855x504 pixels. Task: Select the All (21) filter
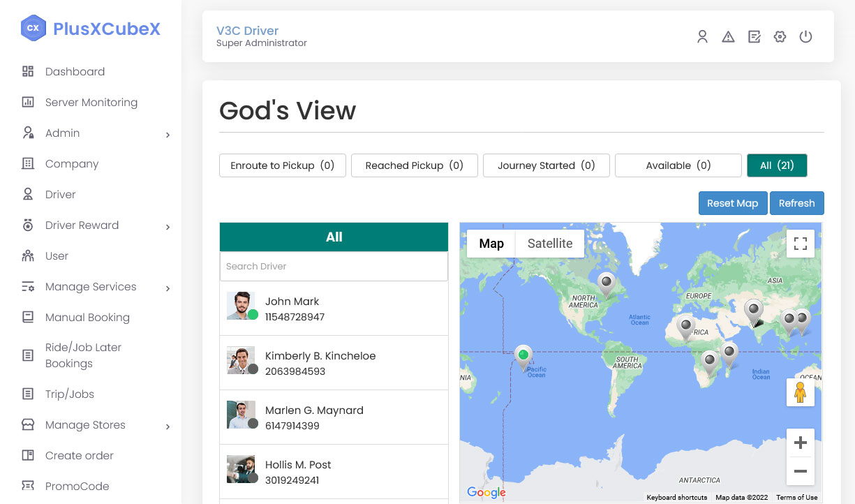point(777,165)
